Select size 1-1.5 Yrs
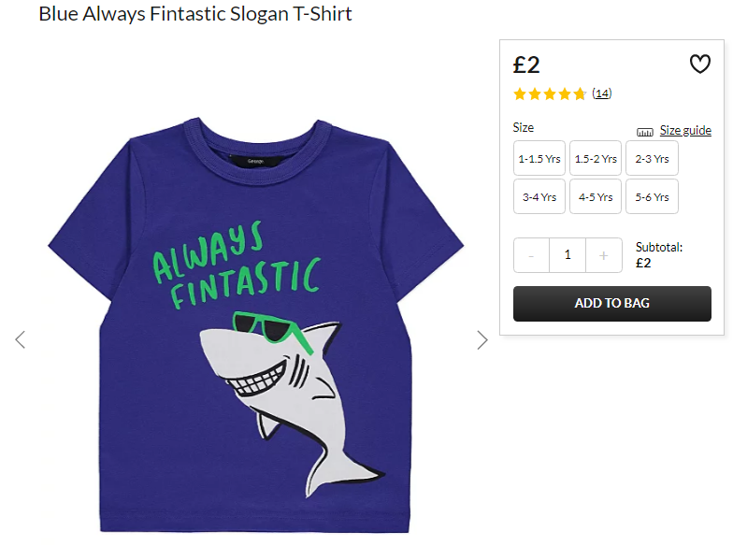Image resolution: width=733 pixels, height=560 pixels. pyautogui.click(x=539, y=159)
